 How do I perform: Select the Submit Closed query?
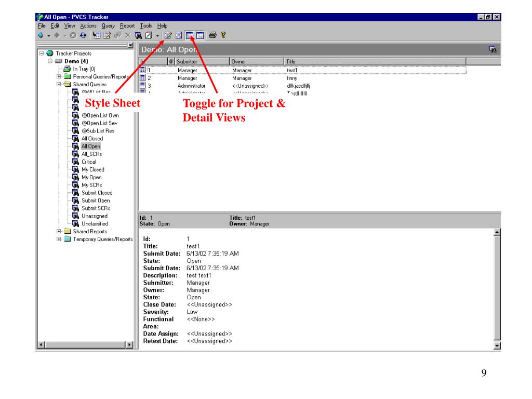(97, 193)
